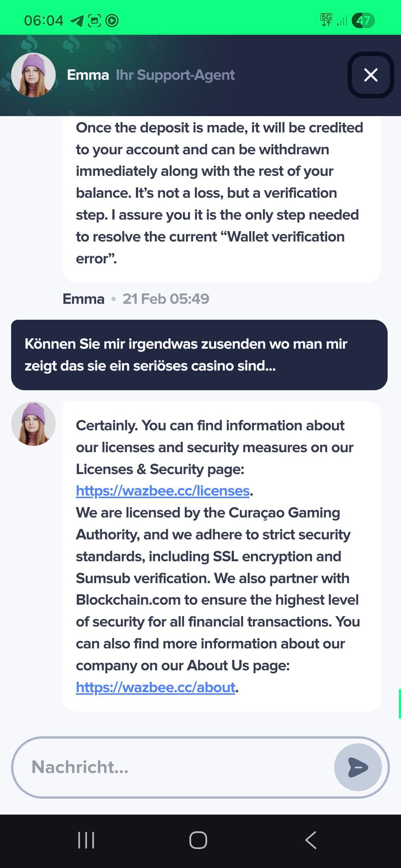Tap Emma's avatar beside the licenses reply
Viewport: 401px width, 868px height.
pos(33,424)
